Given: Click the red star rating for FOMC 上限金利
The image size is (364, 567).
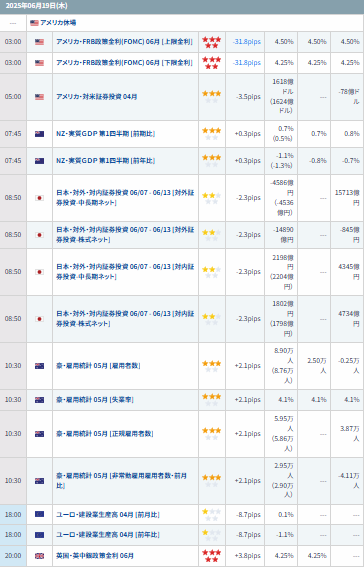Looking at the screenshot, I should (211, 42).
